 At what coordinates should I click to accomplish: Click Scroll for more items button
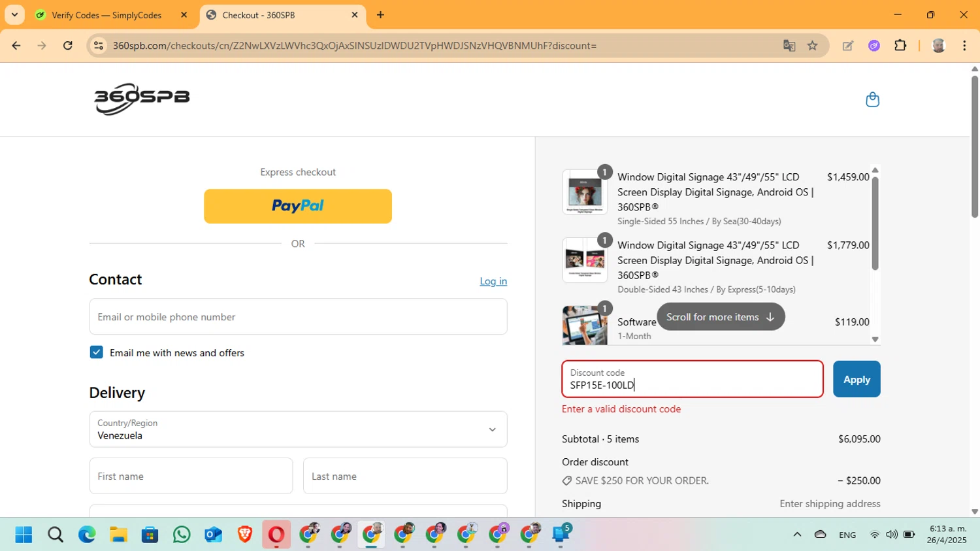tap(721, 317)
